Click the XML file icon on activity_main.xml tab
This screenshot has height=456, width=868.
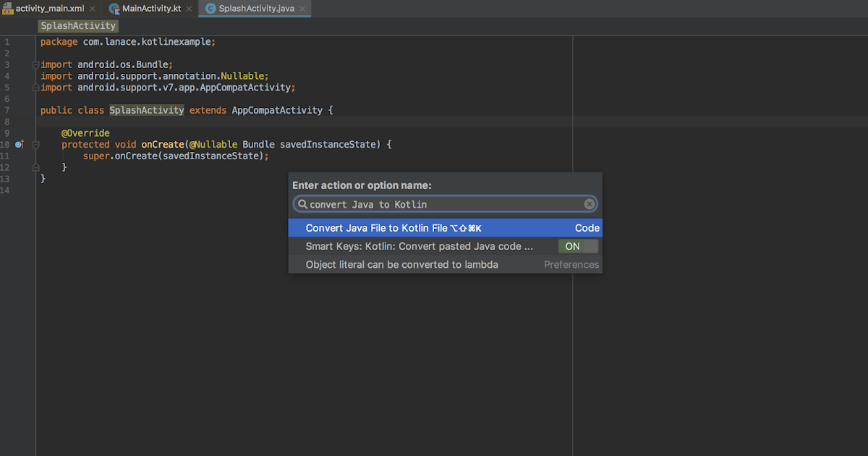(x=7, y=9)
